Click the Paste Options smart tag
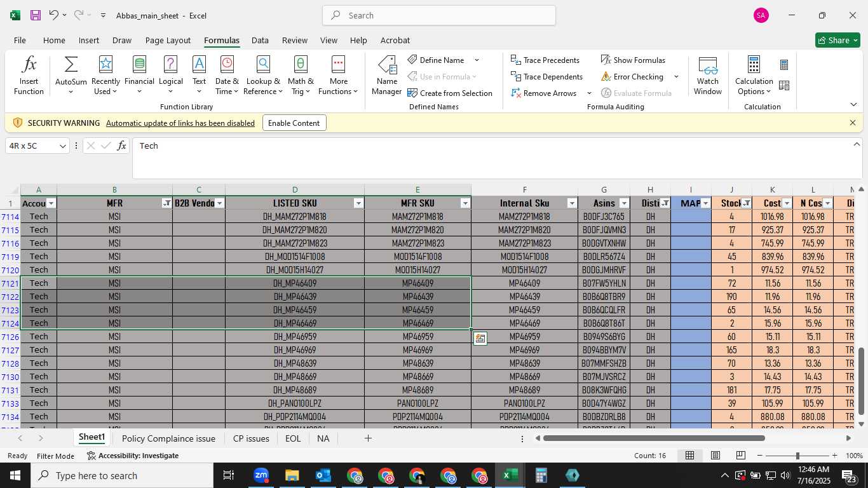Viewport: 868px width, 488px height. 480,339
